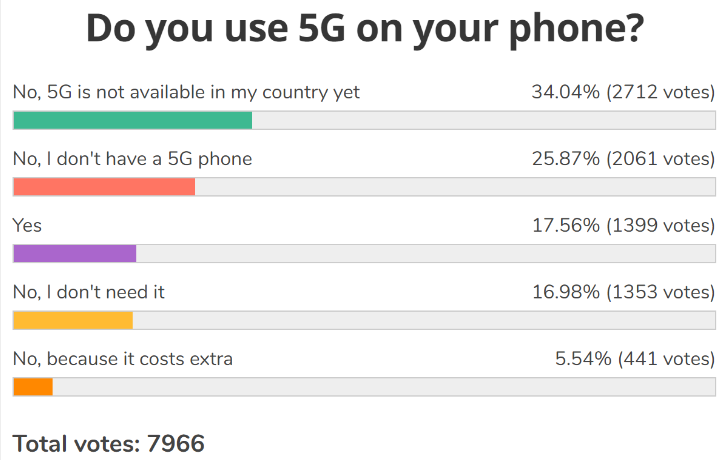This screenshot has height=460, width=726.
Task: Select the 'Yes' poll option
Action: (27, 226)
